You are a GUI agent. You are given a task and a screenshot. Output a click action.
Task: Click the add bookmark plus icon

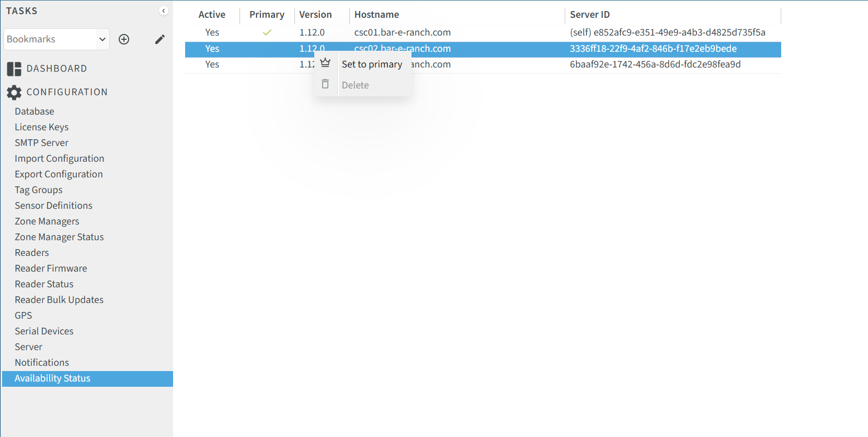tap(124, 39)
